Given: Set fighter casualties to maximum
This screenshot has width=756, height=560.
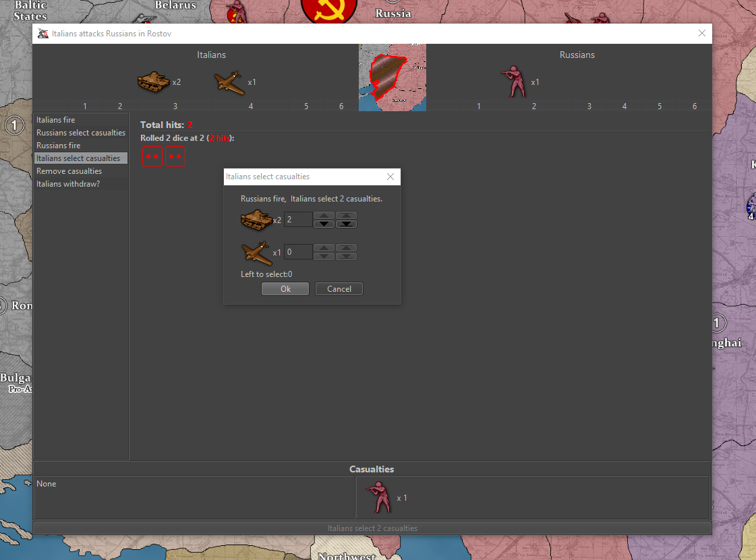Looking at the screenshot, I should click(346, 248).
